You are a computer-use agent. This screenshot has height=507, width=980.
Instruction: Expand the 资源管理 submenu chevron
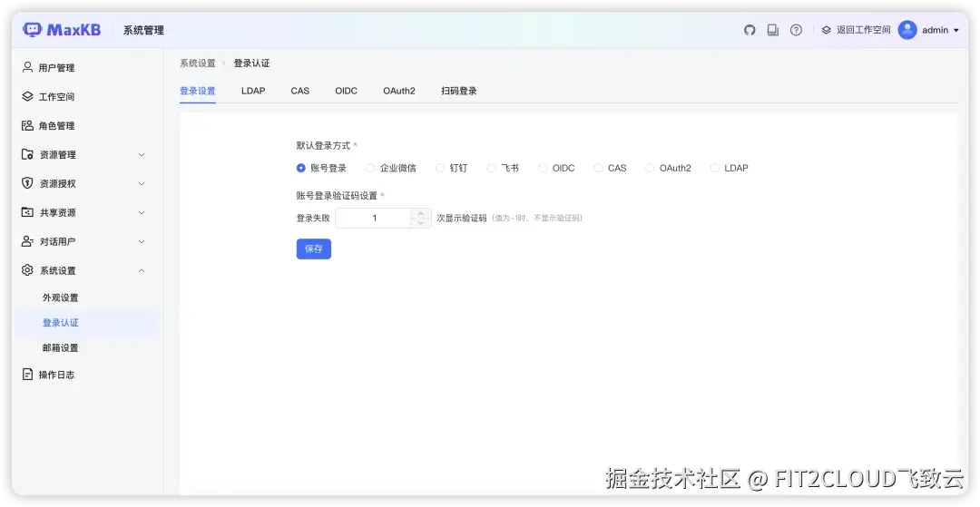pyautogui.click(x=142, y=155)
